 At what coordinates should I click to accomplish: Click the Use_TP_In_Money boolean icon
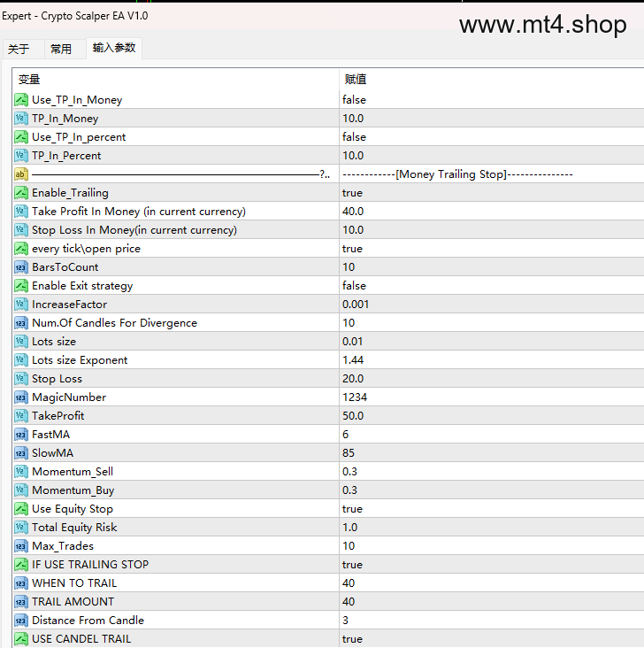pyautogui.click(x=21, y=100)
